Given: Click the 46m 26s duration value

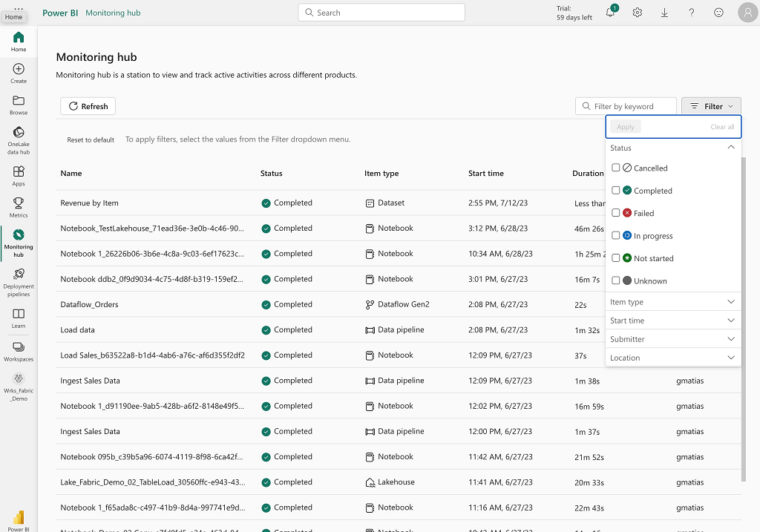Looking at the screenshot, I should click(x=589, y=229).
